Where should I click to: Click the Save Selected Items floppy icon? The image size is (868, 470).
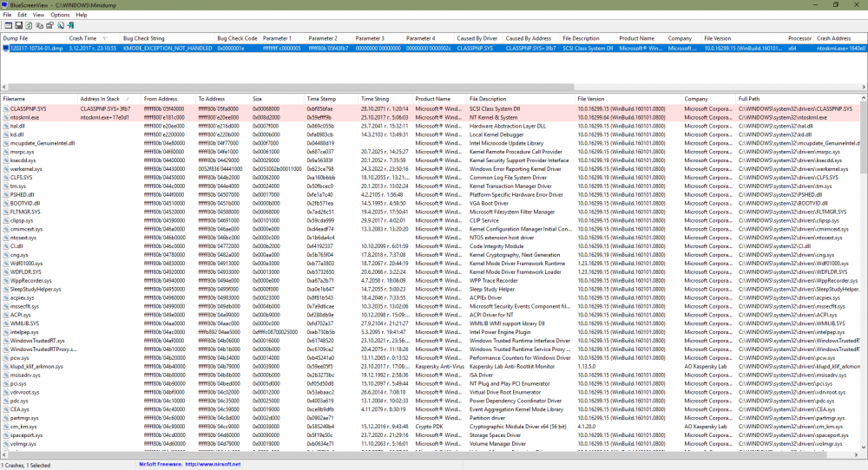click(x=19, y=25)
